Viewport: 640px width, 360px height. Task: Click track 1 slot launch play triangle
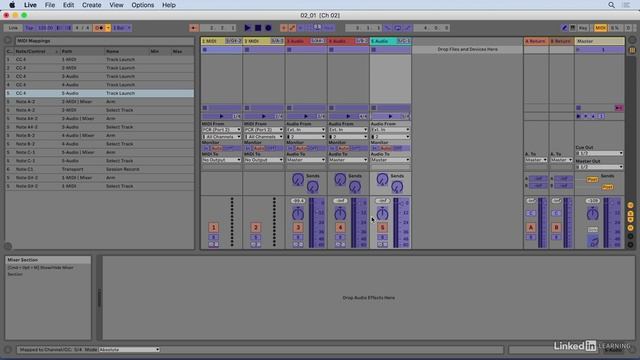[x=221, y=116]
